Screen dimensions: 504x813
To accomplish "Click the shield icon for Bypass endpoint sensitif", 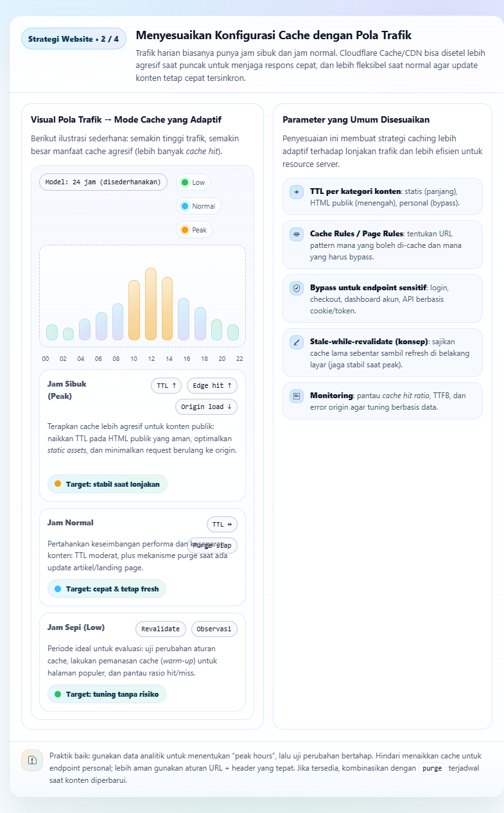I will click(x=296, y=288).
